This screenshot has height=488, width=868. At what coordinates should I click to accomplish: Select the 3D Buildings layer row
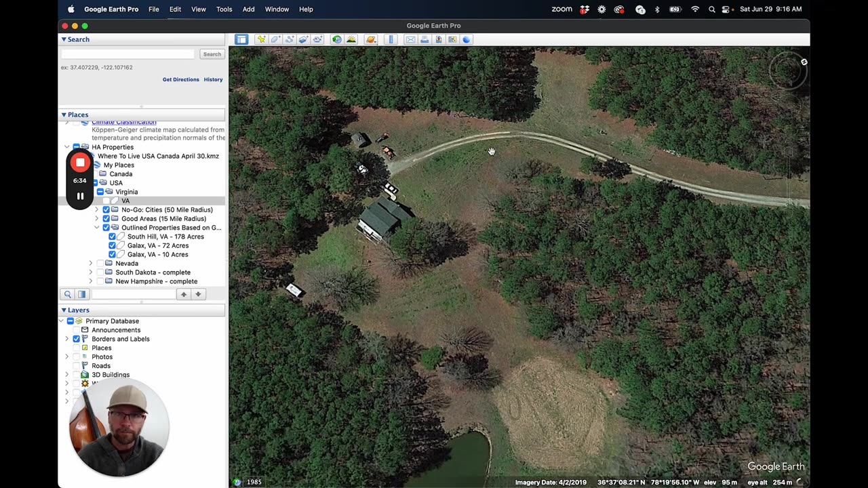point(111,375)
